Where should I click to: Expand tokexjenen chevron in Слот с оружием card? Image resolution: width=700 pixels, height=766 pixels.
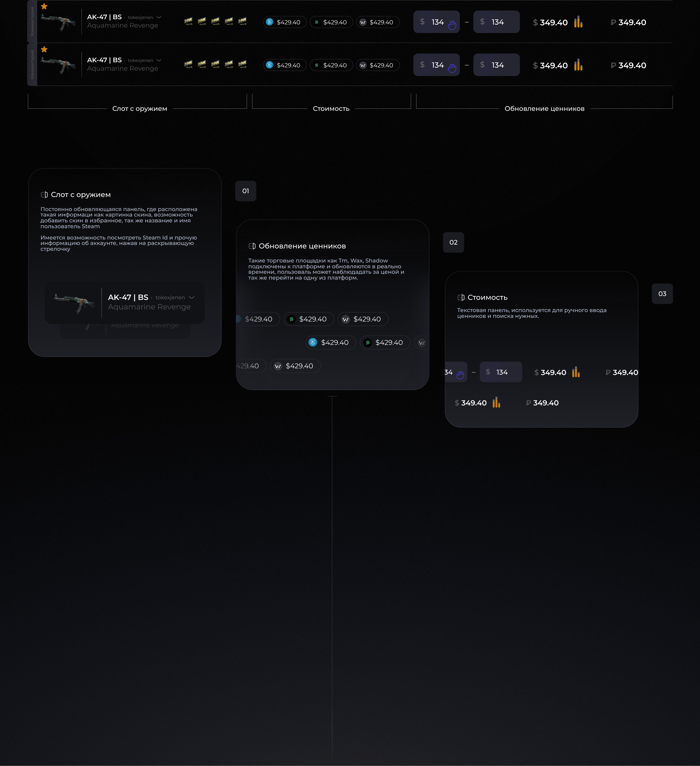coord(192,297)
